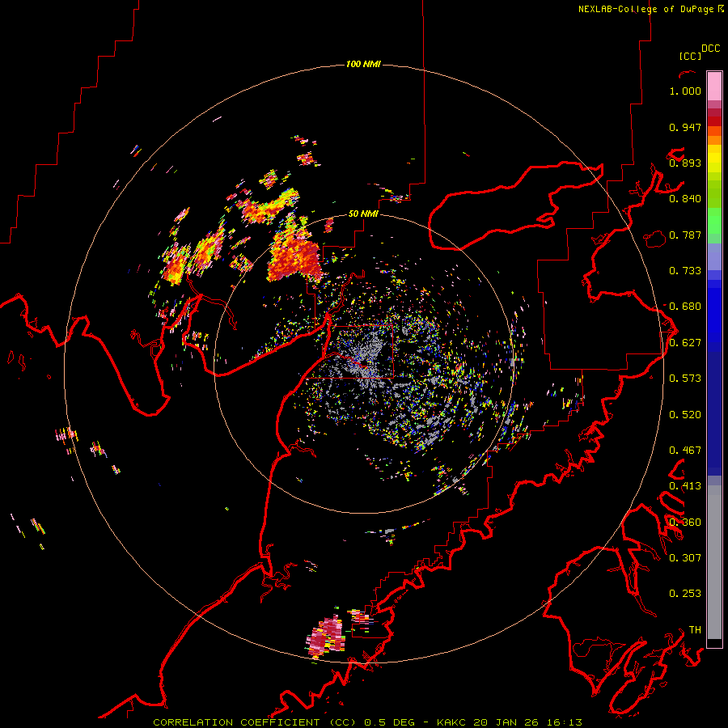Select the 0.627 value on color scale
This screenshot has height=728, width=728.
point(685,343)
